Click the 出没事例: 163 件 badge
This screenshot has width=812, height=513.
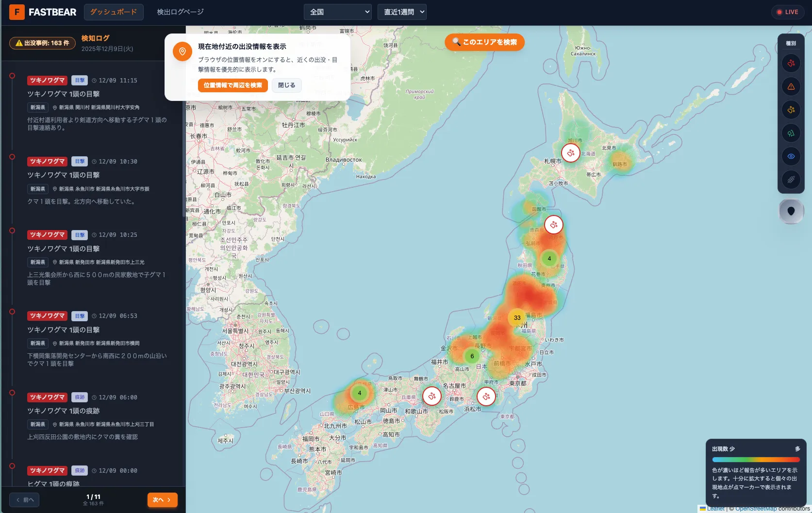pyautogui.click(x=43, y=43)
